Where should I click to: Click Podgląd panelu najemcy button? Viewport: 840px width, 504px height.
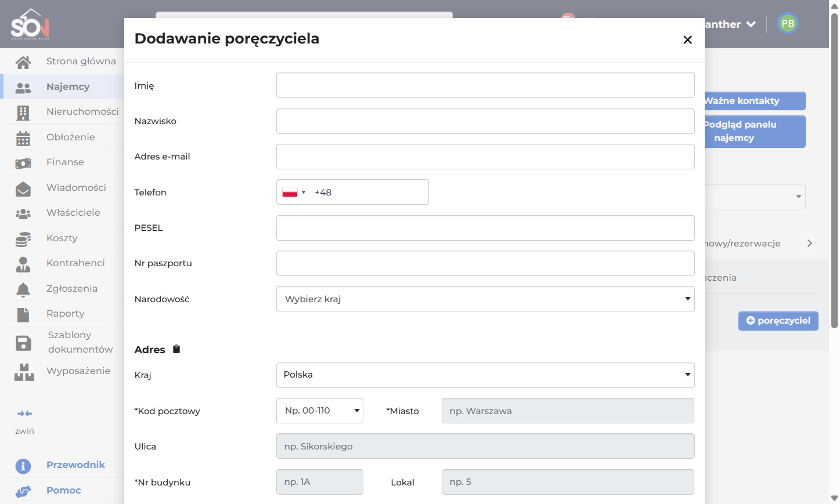(755, 132)
